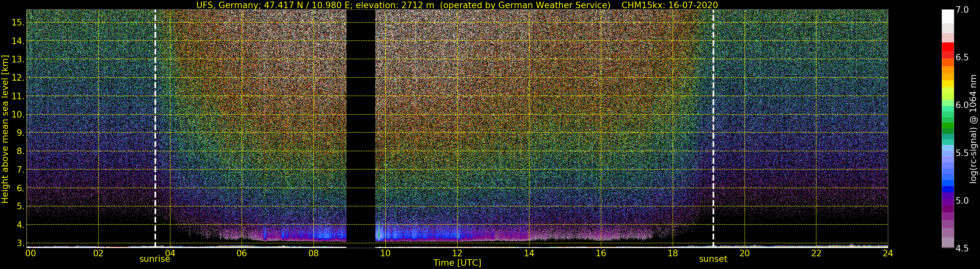
Task: Click the black data gap between 09 and 10 UTC
Action: click(x=361, y=129)
